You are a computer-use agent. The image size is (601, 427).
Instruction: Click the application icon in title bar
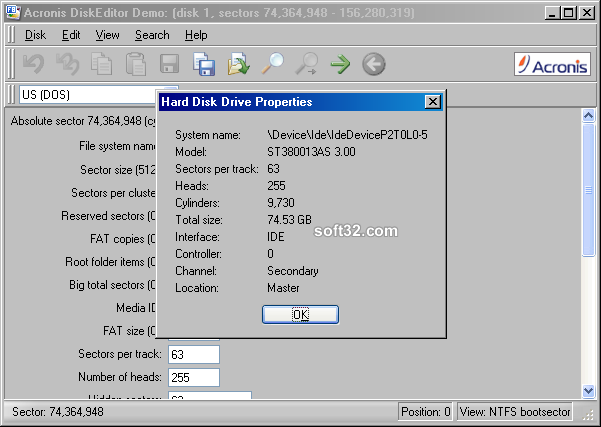13,12
